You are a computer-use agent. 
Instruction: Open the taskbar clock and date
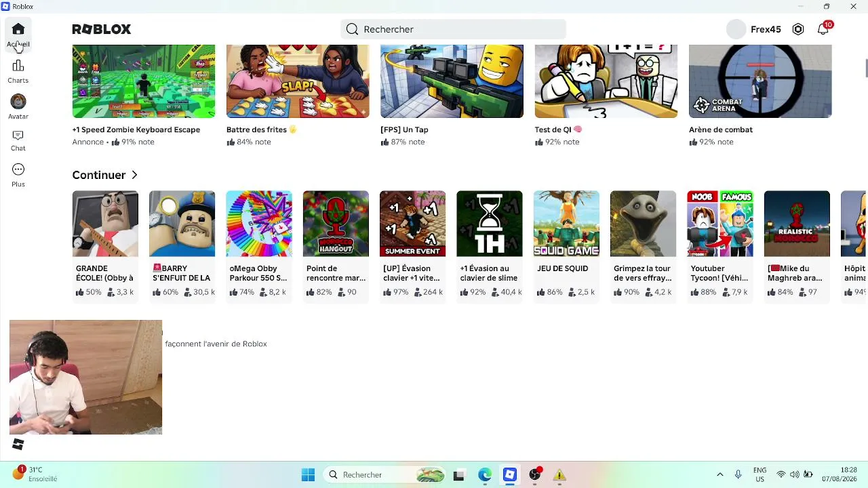click(839, 474)
